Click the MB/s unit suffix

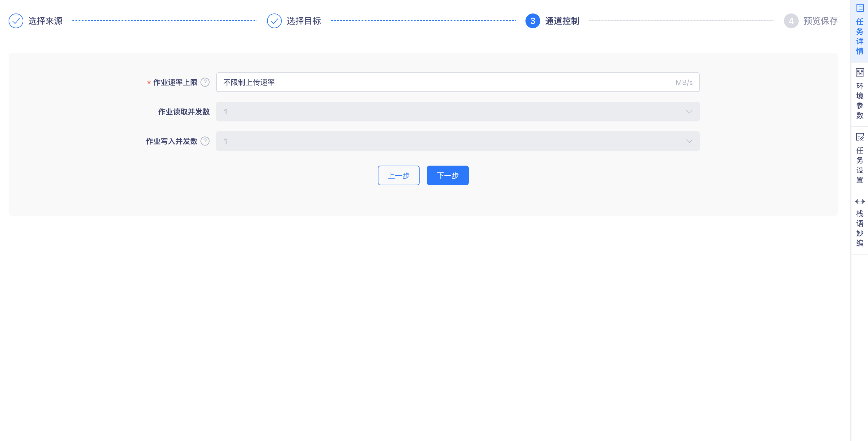pyautogui.click(x=684, y=82)
